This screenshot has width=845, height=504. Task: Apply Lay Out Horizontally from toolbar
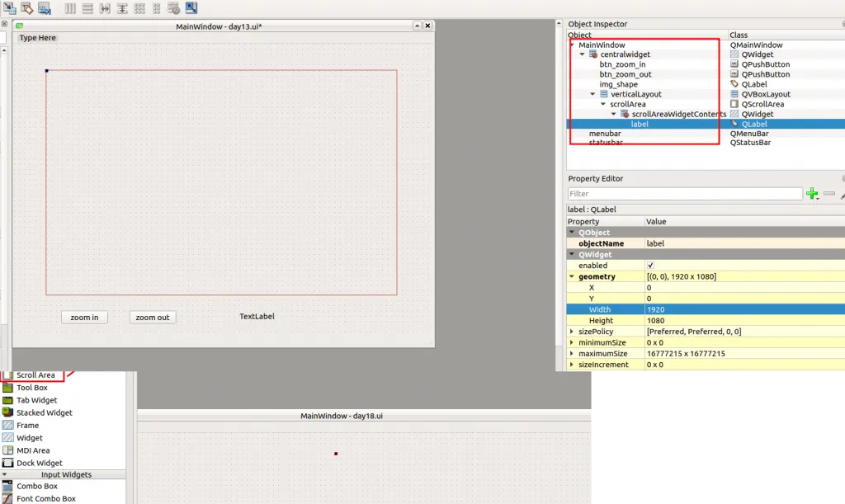(x=70, y=8)
